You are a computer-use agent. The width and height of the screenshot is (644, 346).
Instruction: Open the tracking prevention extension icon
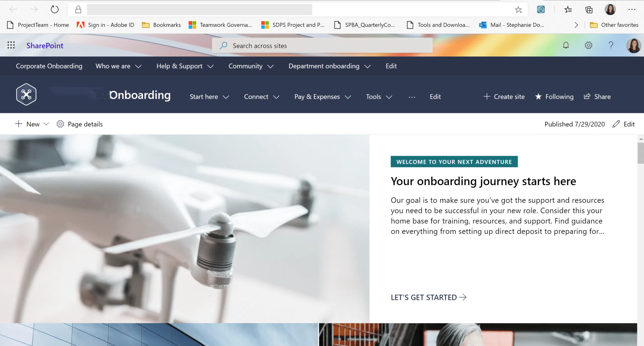tap(541, 10)
